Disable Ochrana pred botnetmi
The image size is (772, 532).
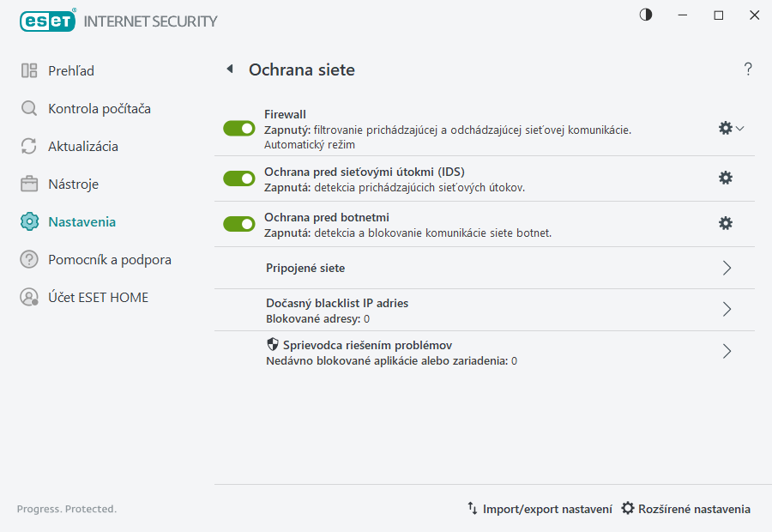pos(238,223)
